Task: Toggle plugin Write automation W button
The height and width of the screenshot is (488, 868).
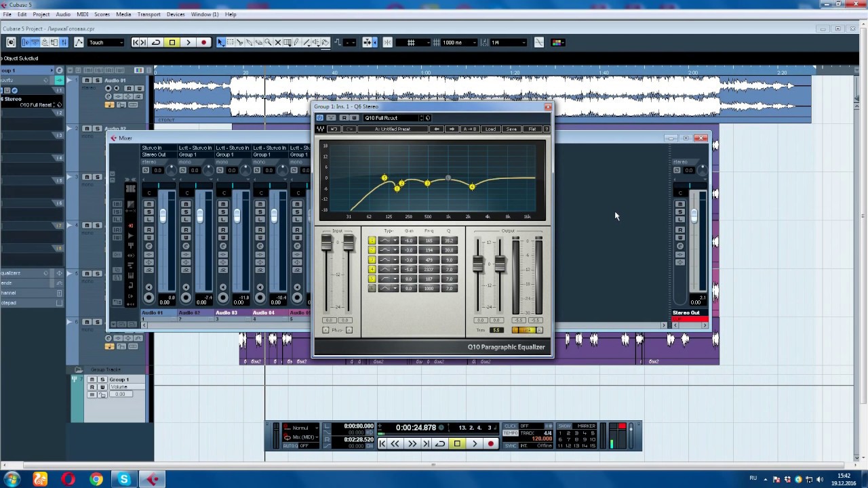Action: [x=354, y=118]
